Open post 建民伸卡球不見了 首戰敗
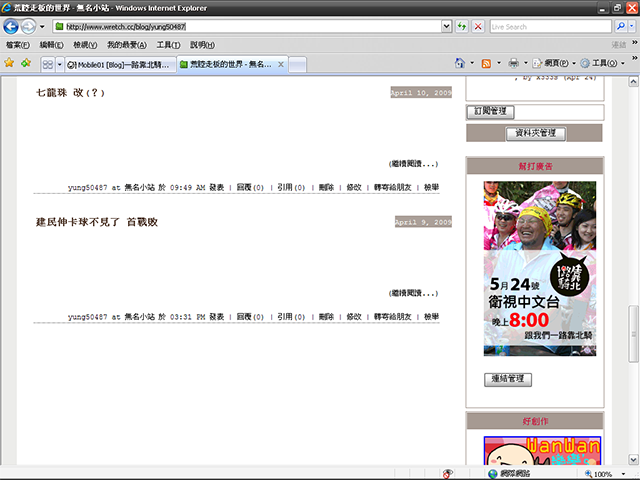The image size is (640, 480). tap(97, 222)
